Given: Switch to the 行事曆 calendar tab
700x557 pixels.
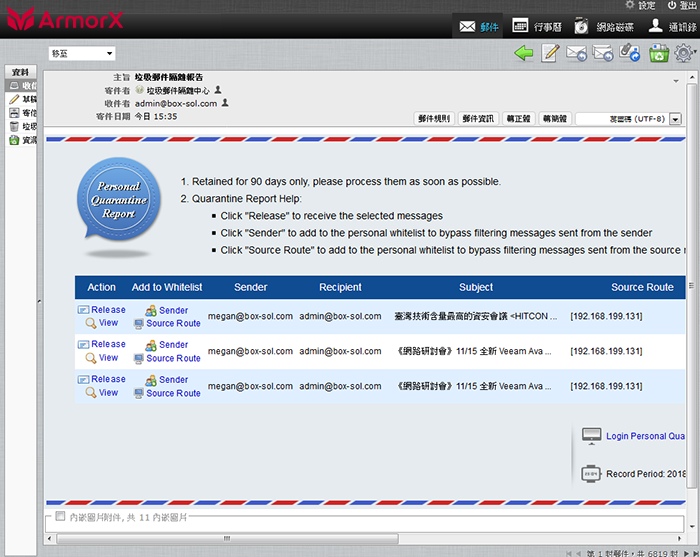Looking at the screenshot, I should [x=535, y=25].
